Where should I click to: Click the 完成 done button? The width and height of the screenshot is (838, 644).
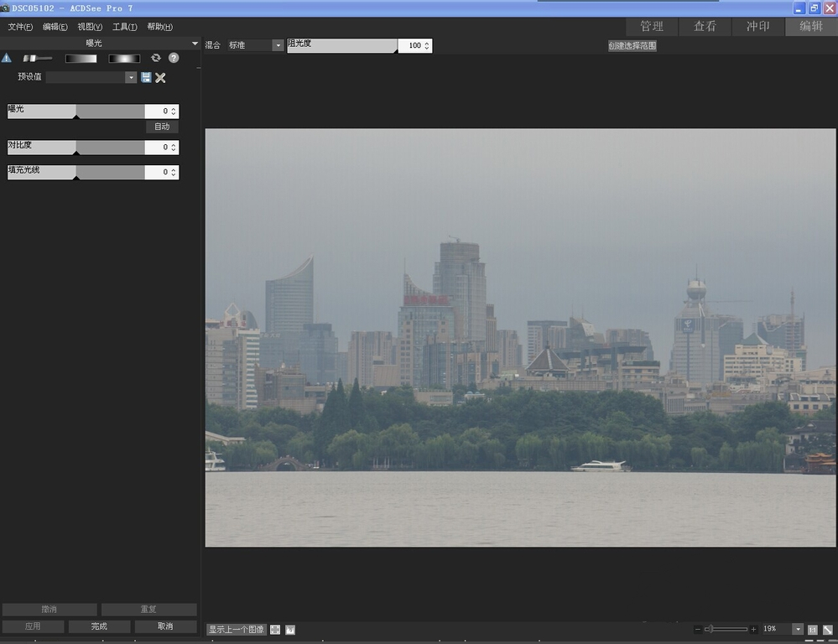99,626
